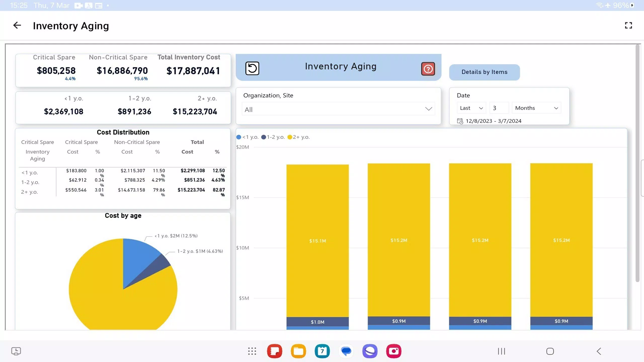Toggle the 1-2 y.o. legend item
644x362 pixels.
(x=273, y=137)
